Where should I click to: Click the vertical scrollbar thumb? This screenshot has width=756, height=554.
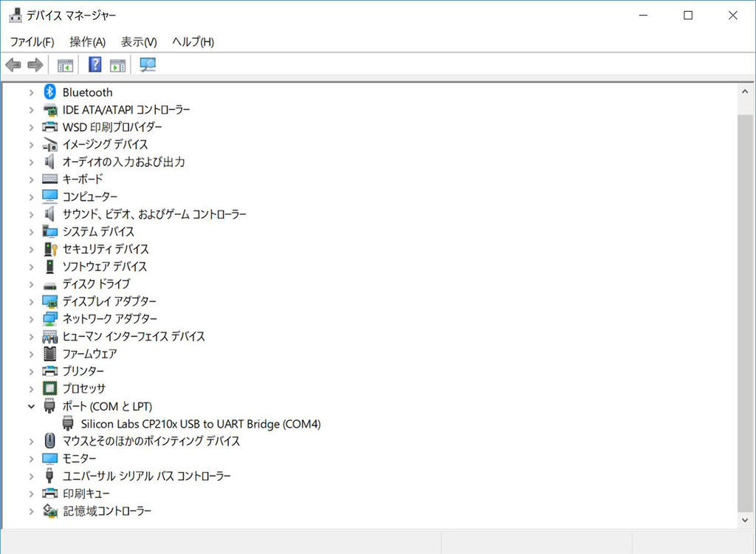745,313
